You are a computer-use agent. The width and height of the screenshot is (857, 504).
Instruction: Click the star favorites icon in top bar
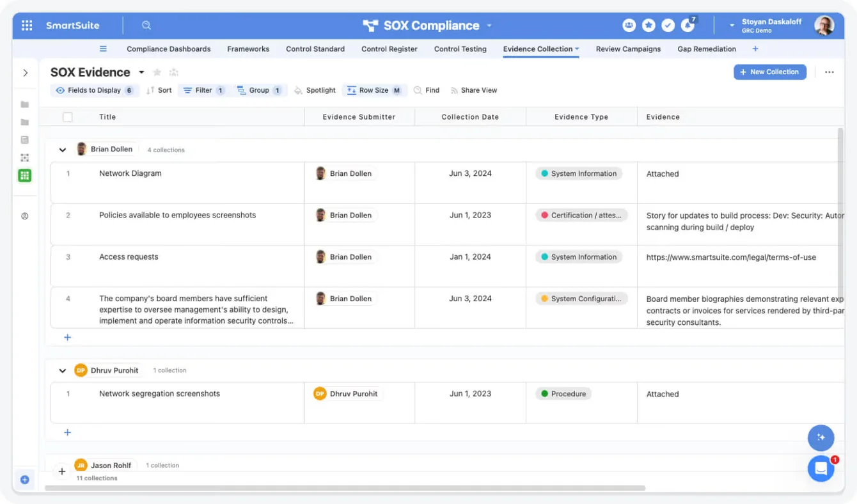click(x=649, y=26)
